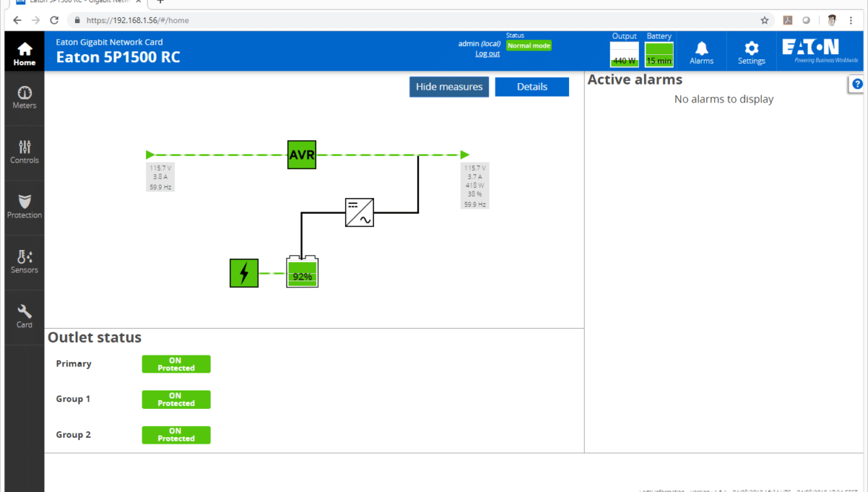Open the Meters page
Image resolution: width=868 pixels, height=492 pixels.
[x=24, y=98]
